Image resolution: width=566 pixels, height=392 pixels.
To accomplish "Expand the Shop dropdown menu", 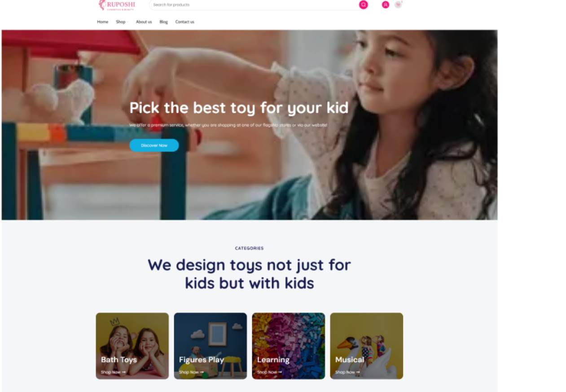I will click(x=122, y=22).
